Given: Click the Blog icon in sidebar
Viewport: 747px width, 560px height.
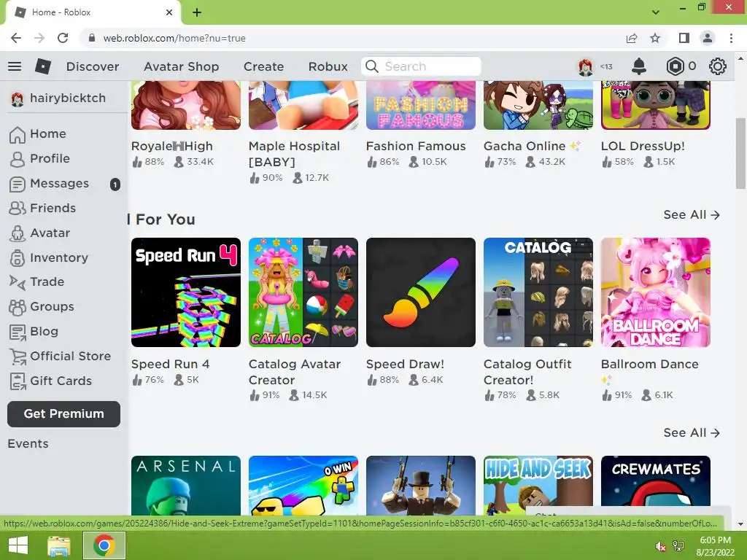Looking at the screenshot, I should pos(18,332).
